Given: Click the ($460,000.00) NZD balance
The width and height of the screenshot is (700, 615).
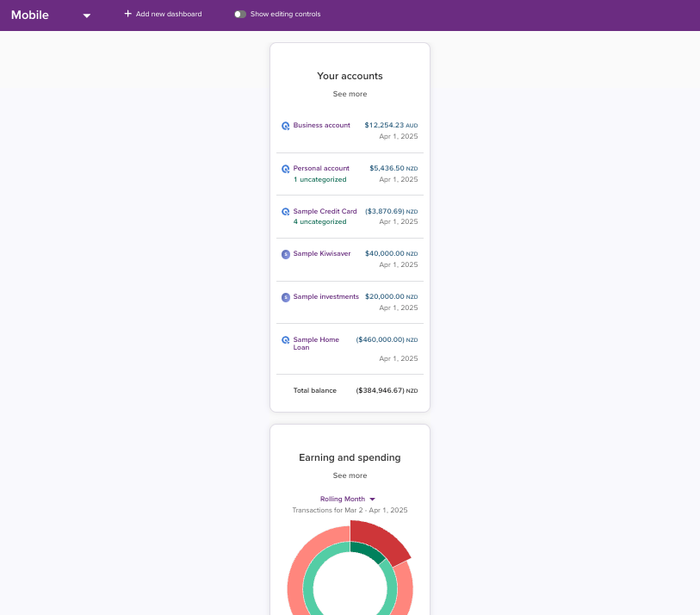Looking at the screenshot, I should tap(387, 339).
